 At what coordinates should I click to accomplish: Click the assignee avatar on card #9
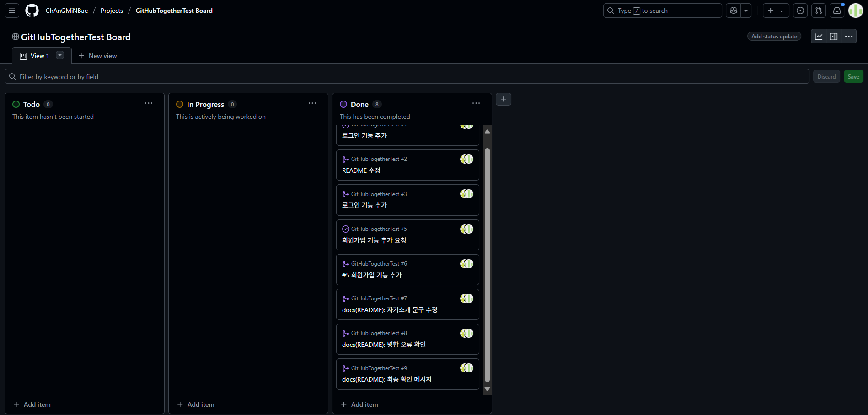[467, 368]
